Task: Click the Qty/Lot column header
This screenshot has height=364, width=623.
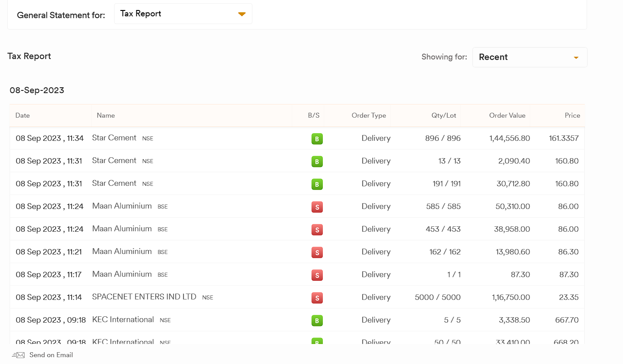Action: [x=443, y=115]
